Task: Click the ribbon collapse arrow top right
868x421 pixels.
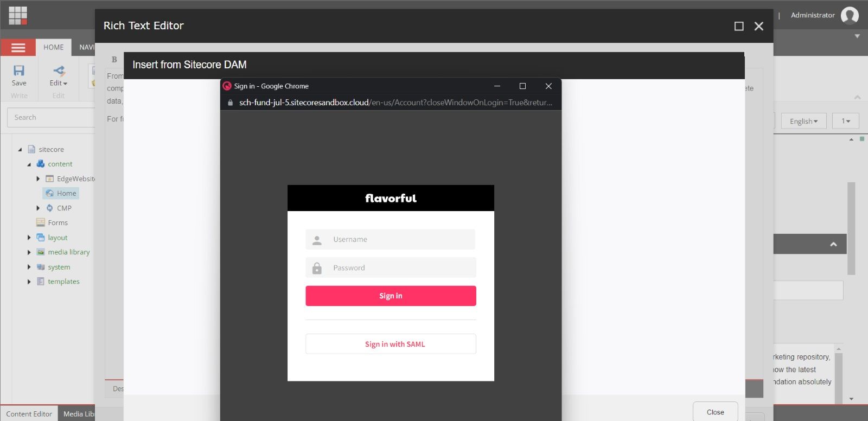Action: pos(857,36)
